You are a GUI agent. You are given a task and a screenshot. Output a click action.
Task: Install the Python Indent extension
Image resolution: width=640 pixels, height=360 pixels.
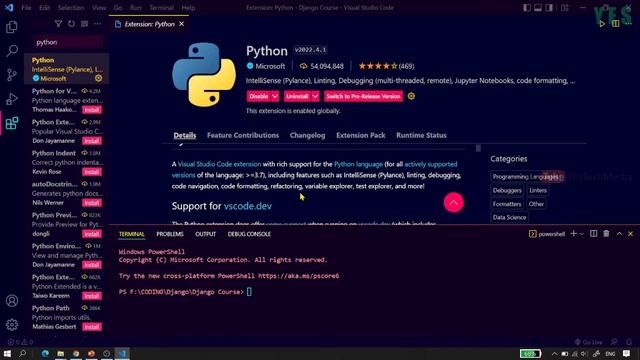point(92,172)
